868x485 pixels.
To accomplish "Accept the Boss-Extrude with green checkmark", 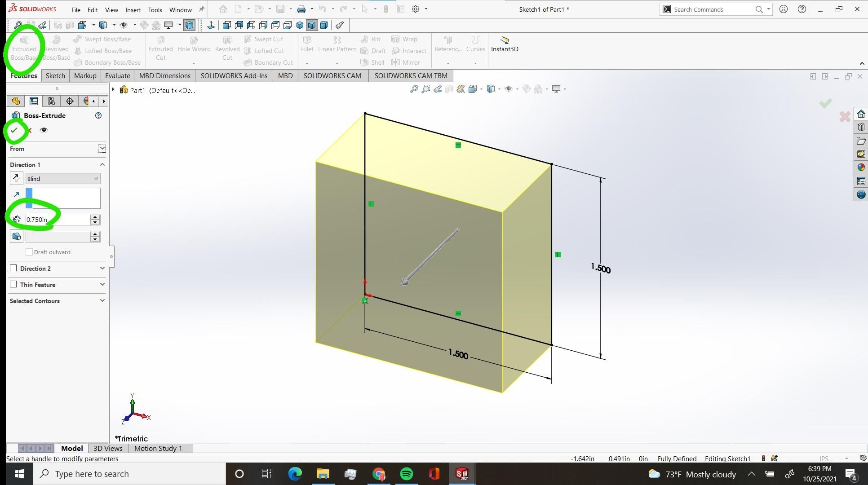I will point(14,130).
